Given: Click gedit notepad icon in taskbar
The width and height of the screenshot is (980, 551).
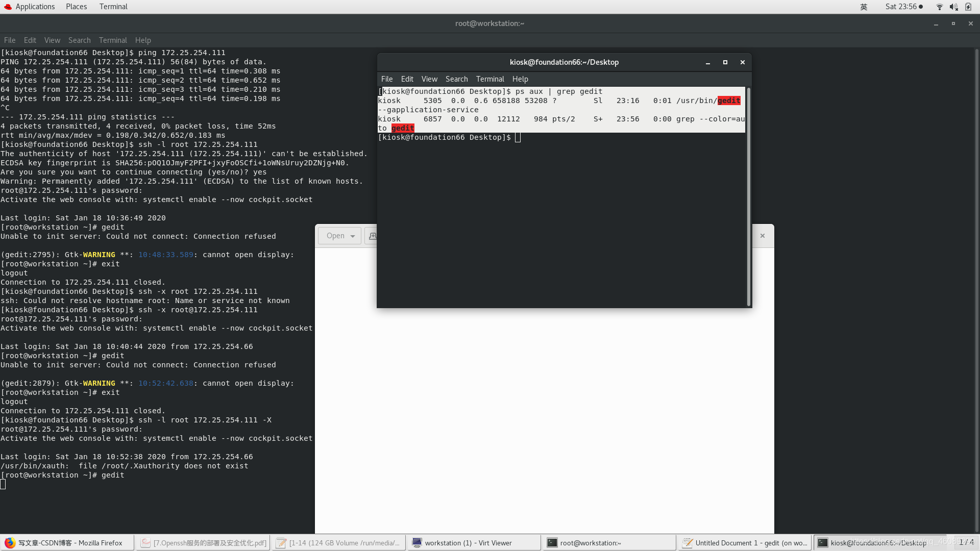Looking at the screenshot, I should tap(688, 543).
